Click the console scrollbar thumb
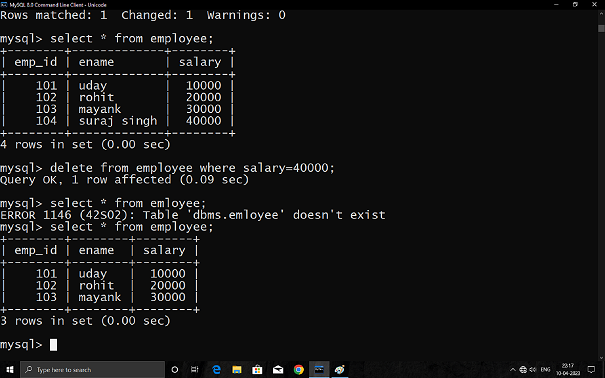 click(601, 28)
